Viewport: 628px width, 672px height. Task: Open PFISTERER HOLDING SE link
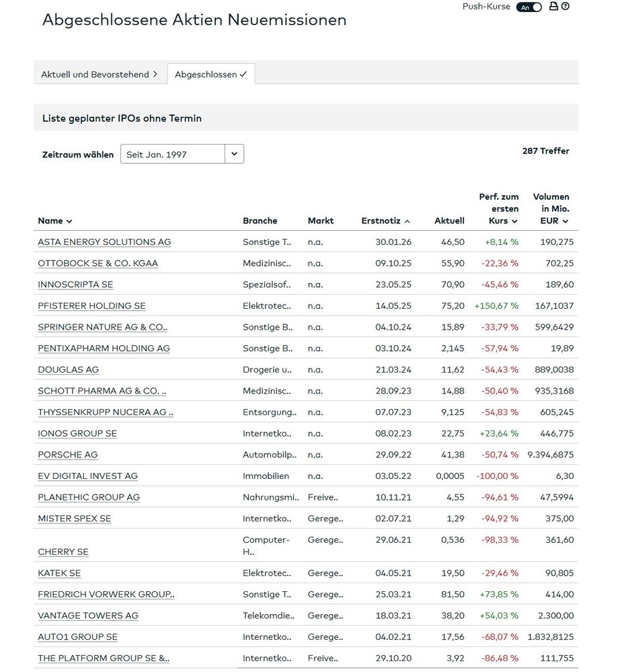91,306
